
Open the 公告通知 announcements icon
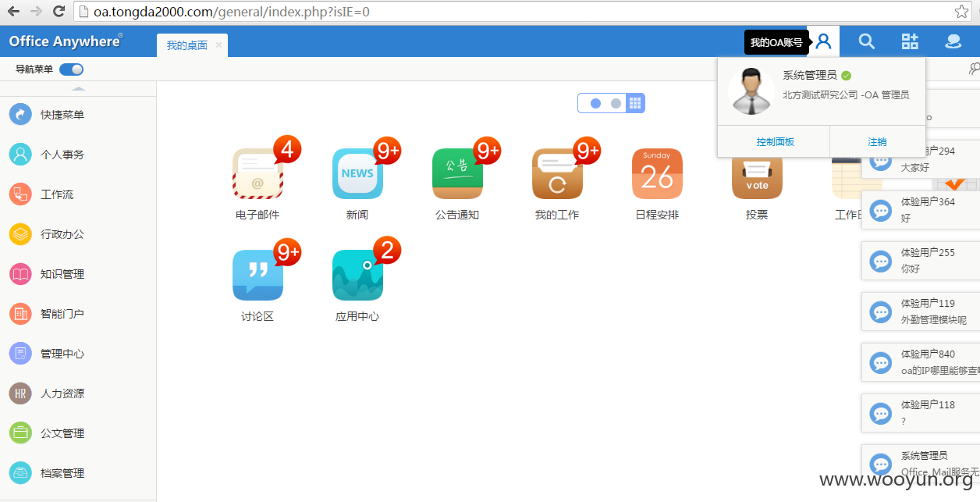457,174
